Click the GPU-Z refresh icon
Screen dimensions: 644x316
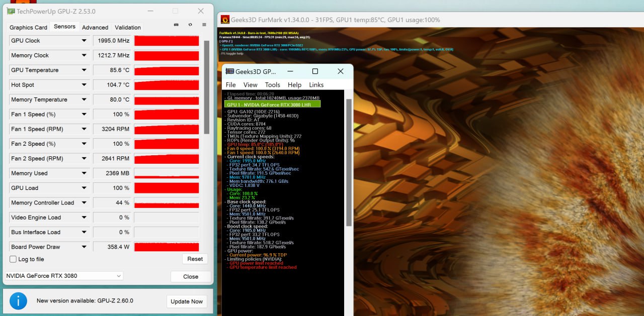190,25
